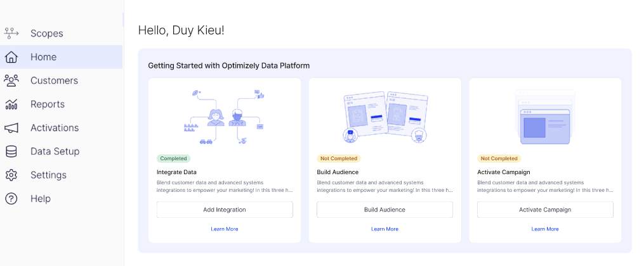Click the sidebar collapse handle
Viewport: 644px width, 266px height.
(124, 21)
